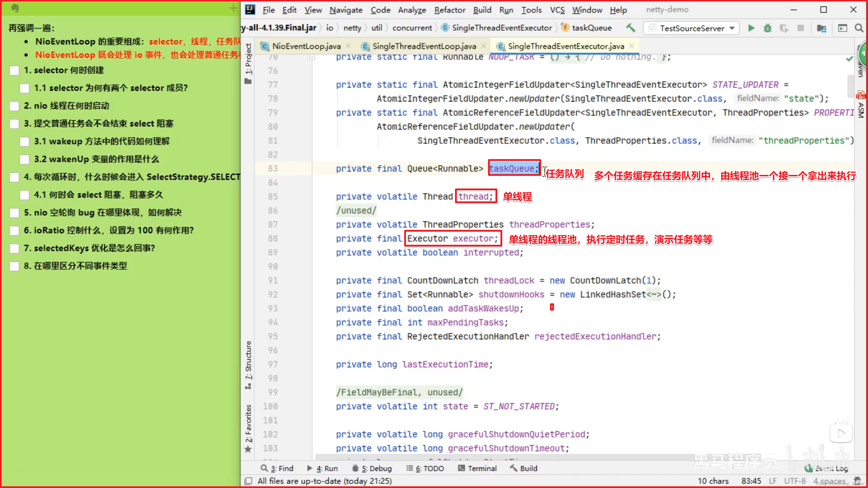Check '3.2 wakenUp 变量的作用是什么' box

pyautogui.click(x=25, y=159)
